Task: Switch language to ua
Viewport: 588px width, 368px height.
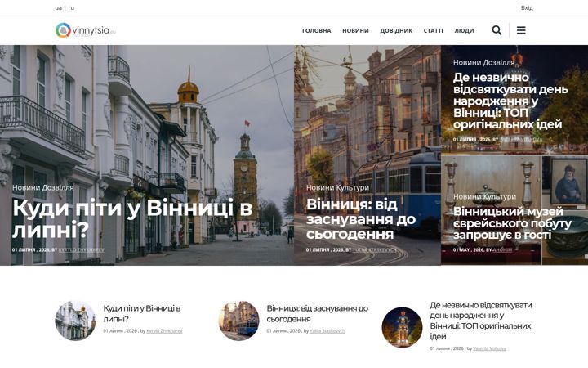Action: (58, 8)
